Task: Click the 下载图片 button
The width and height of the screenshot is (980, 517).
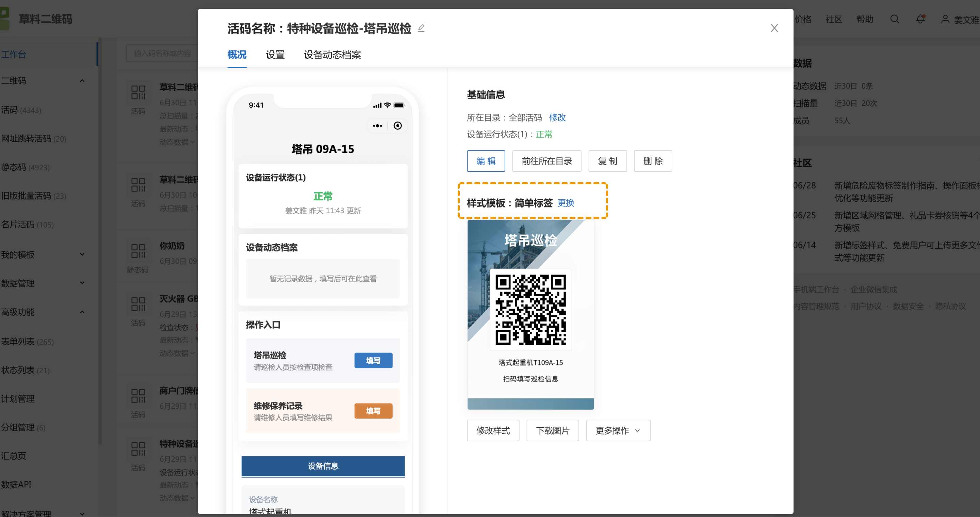Action: pyautogui.click(x=552, y=430)
